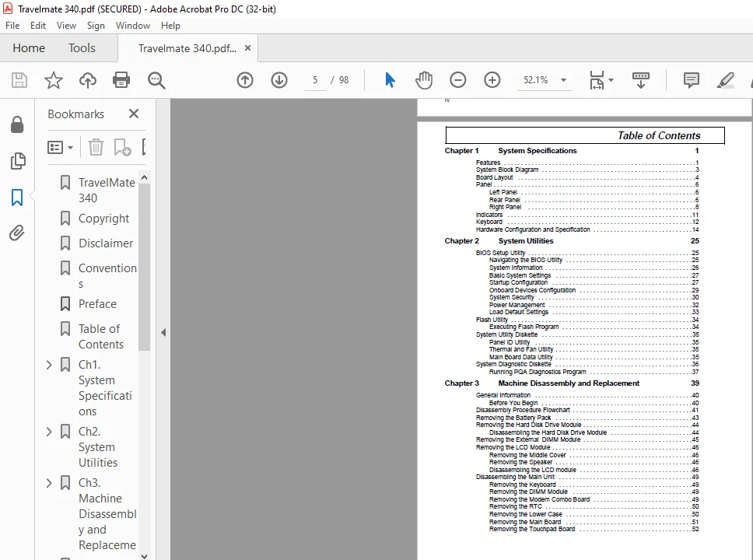The width and height of the screenshot is (753, 560).
Task: Jump to Disclaimer bookmark
Action: [x=106, y=243]
